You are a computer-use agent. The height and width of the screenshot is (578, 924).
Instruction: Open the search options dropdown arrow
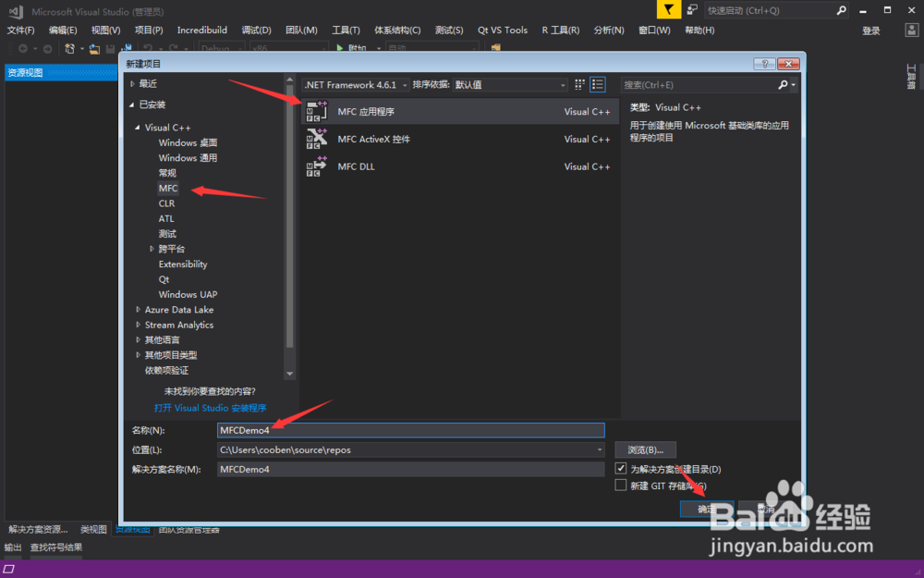pyautogui.click(x=793, y=85)
